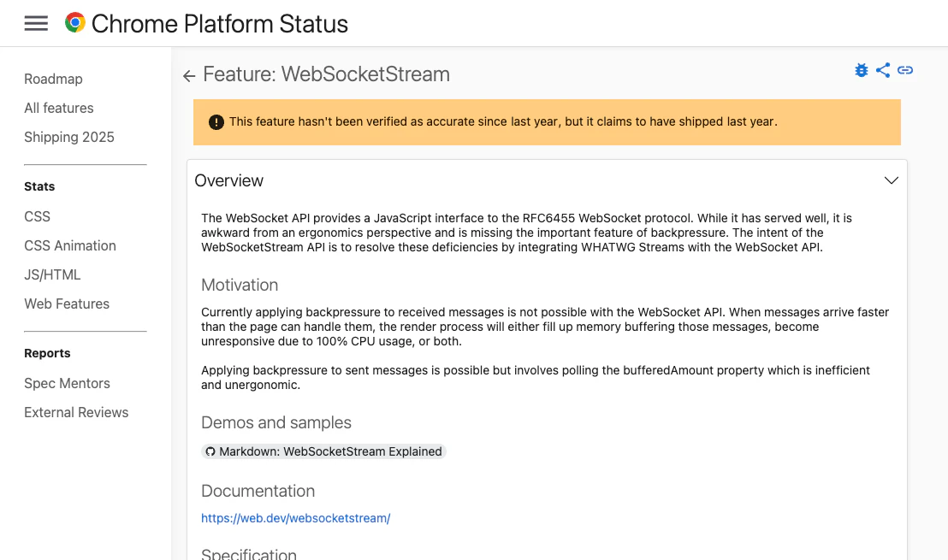The width and height of the screenshot is (948, 560).
Task: Click the Feature: WebSocketStream heading
Action: click(x=327, y=74)
